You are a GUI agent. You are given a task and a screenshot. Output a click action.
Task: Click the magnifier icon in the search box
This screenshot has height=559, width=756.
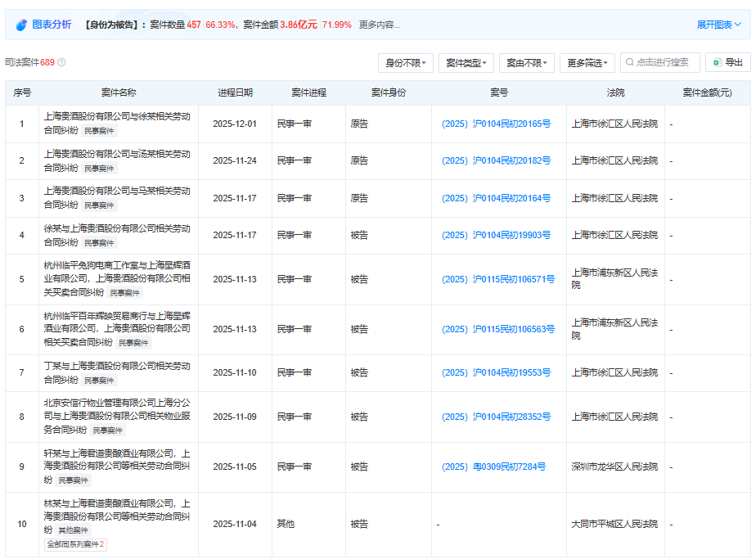[628, 62]
